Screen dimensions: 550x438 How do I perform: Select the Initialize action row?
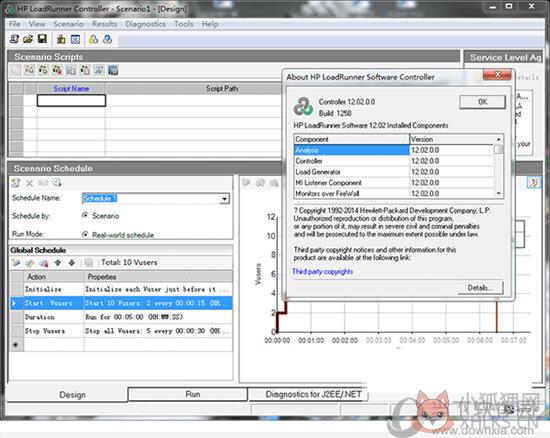(x=121, y=289)
